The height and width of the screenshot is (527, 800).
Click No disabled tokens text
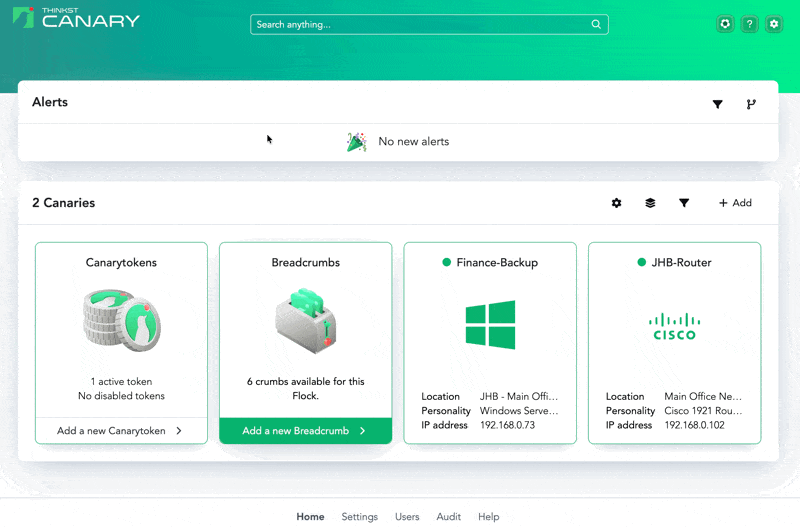click(x=121, y=396)
